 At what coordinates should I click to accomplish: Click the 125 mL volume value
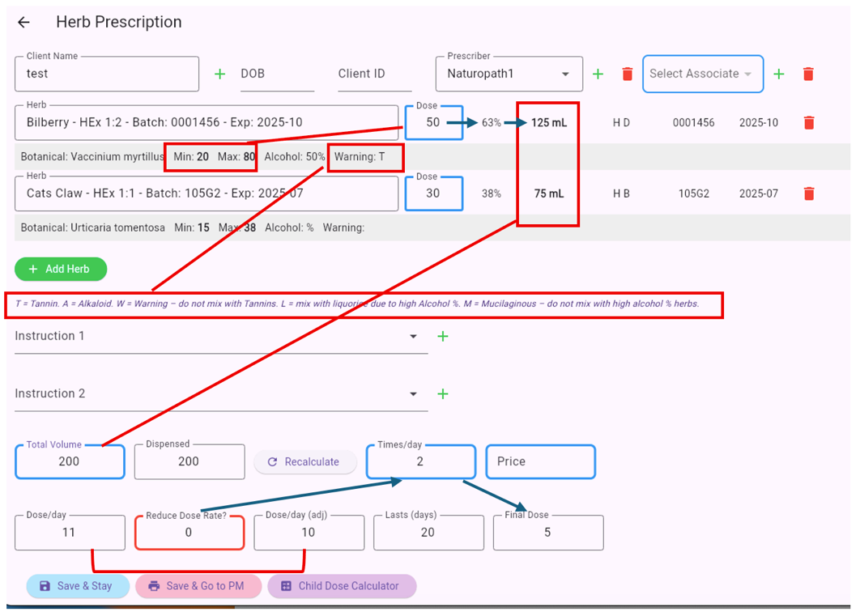(x=548, y=123)
